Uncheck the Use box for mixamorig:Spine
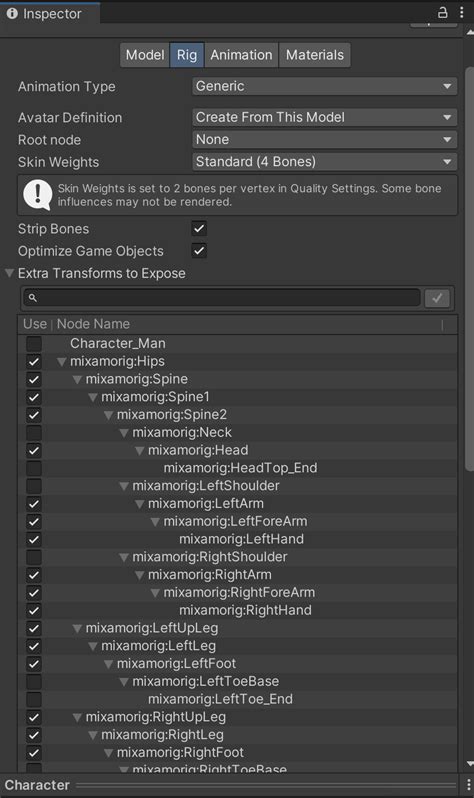This screenshot has height=798, width=474. (34, 379)
